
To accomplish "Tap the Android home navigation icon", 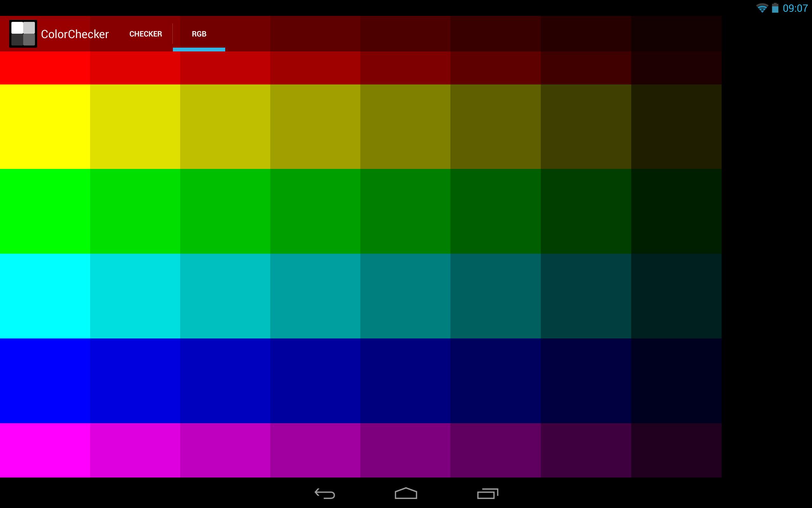I will pos(406,493).
